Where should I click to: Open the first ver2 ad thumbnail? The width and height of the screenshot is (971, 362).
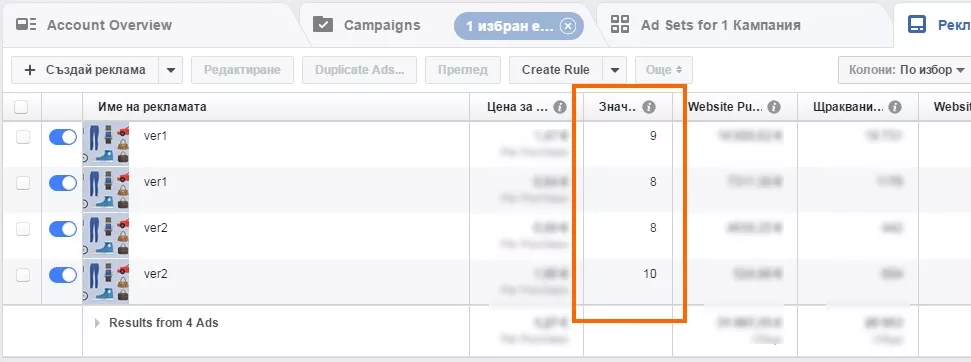click(106, 236)
